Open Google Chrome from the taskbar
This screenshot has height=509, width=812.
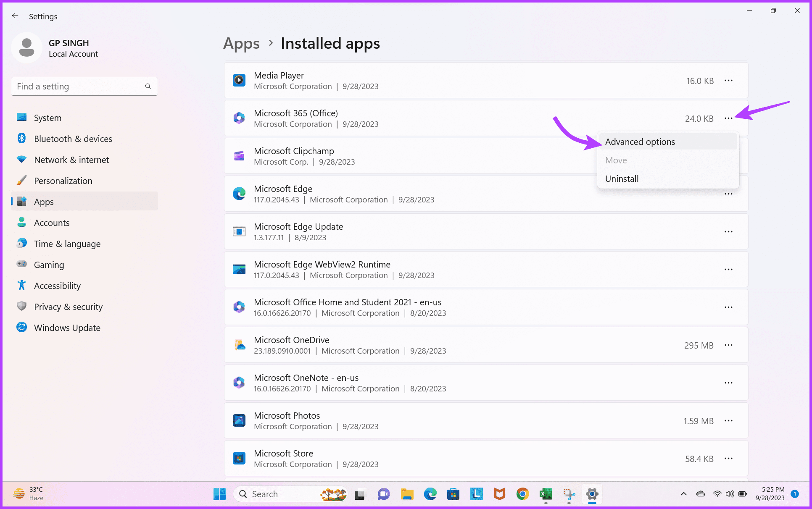(x=522, y=494)
